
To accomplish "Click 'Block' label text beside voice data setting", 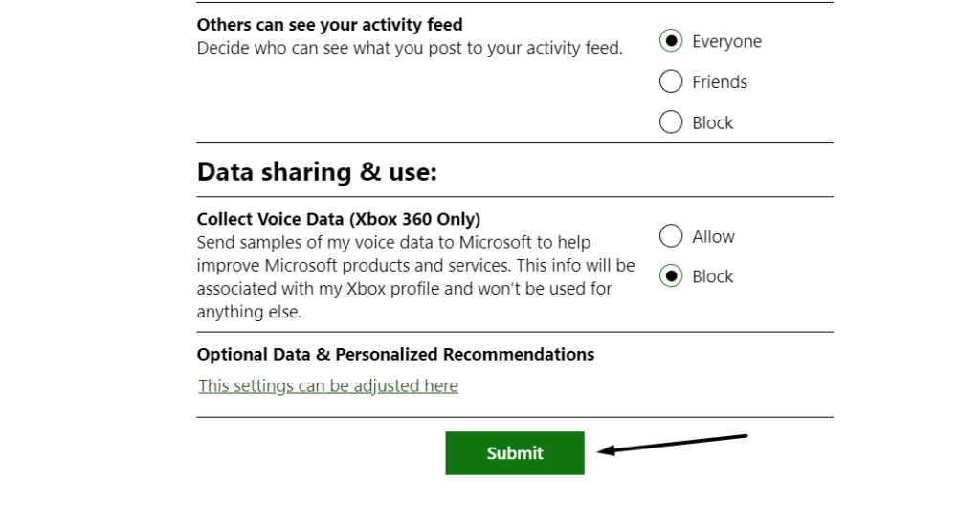I will click(x=713, y=277).
